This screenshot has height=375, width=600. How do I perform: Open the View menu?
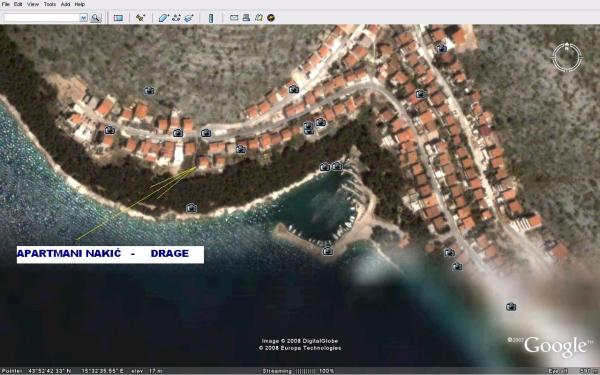33,4
